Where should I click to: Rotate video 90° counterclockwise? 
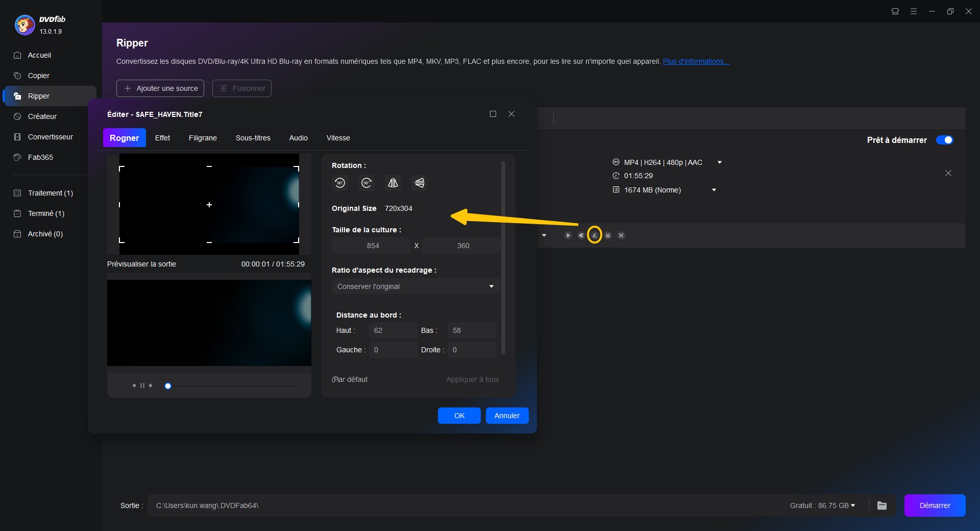[340, 183]
